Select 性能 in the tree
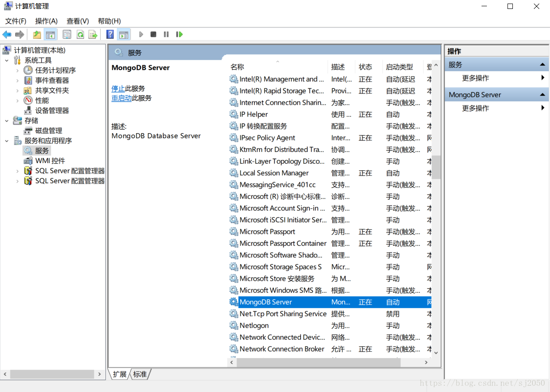550x392 pixels. pyautogui.click(x=42, y=101)
